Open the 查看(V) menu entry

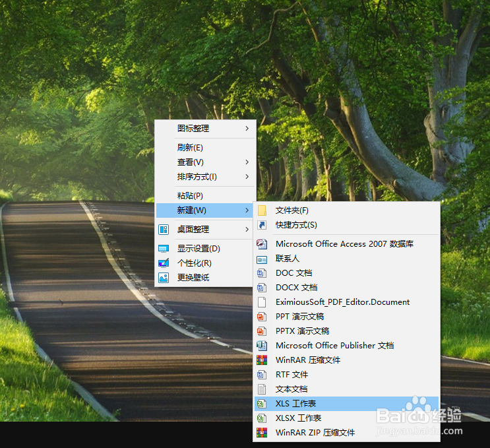[x=205, y=162]
